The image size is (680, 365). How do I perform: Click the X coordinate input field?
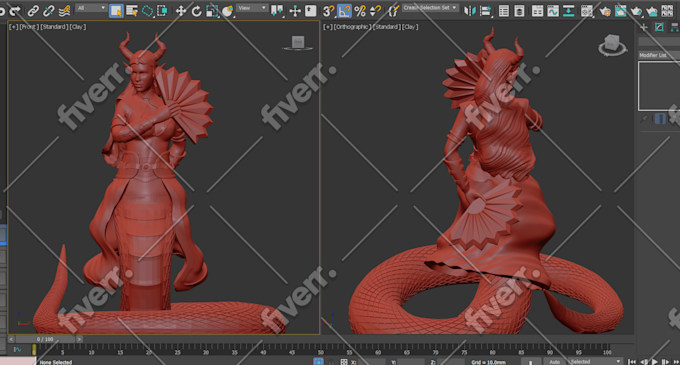[x=371, y=362]
